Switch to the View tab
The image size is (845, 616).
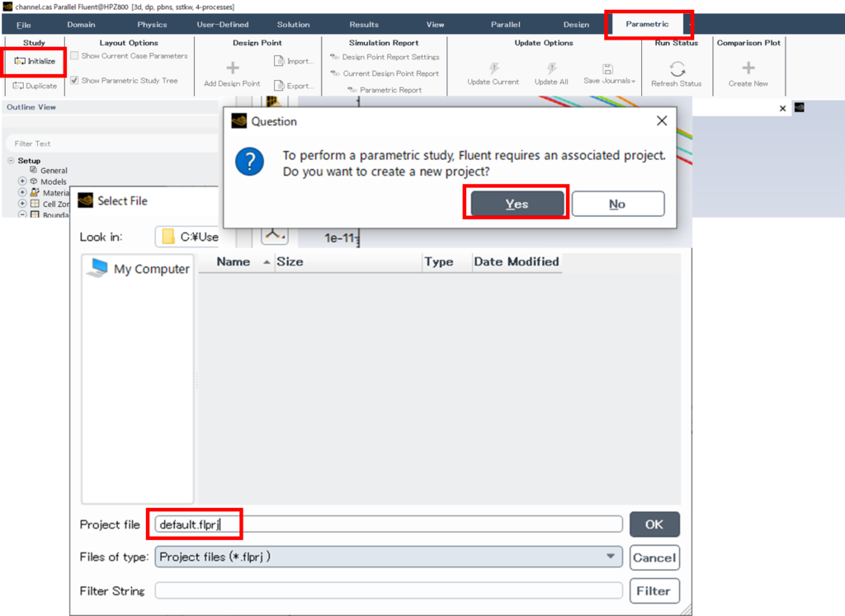pyautogui.click(x=435, y=25)
